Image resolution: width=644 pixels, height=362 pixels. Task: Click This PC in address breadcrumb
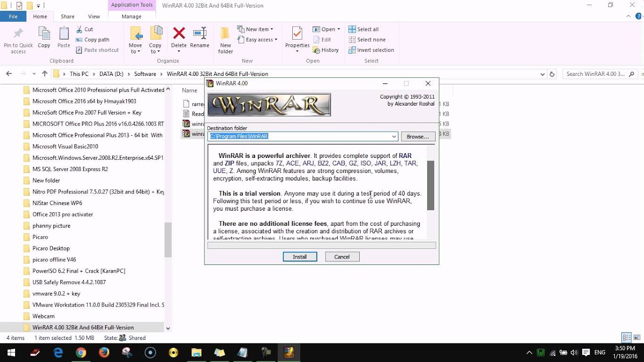click(x=79, y=74)
